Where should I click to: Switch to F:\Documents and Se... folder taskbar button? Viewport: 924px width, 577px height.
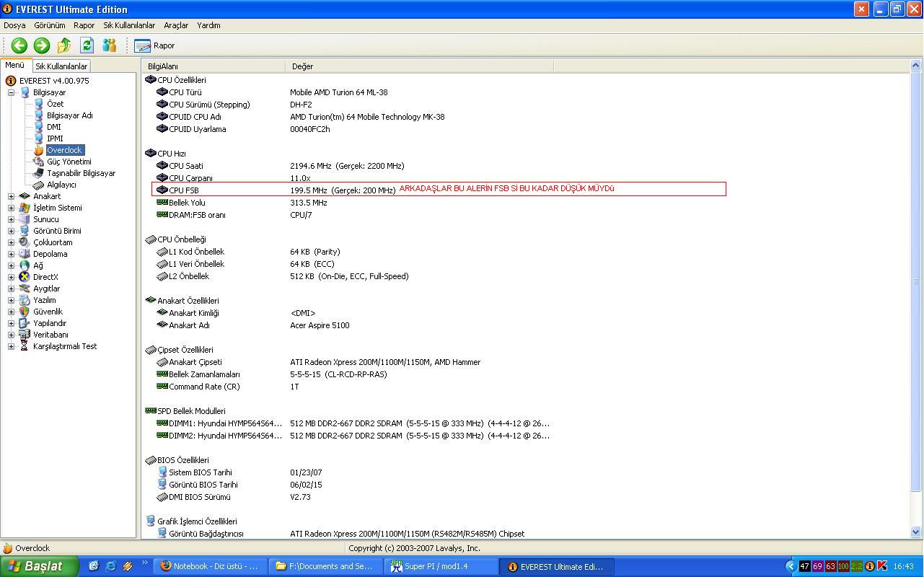[x=327, y=566]
